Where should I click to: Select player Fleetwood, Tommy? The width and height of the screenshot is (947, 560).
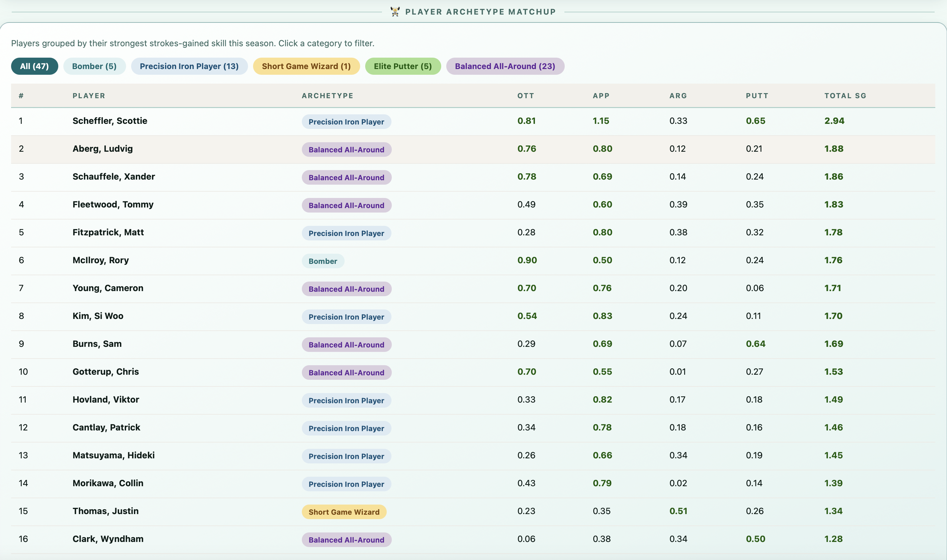113,205
